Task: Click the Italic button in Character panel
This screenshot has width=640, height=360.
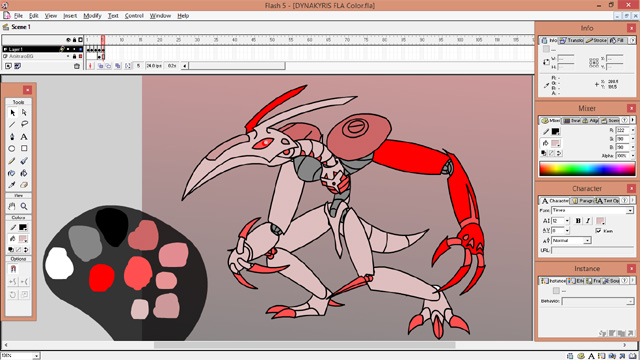Action: 588,221
